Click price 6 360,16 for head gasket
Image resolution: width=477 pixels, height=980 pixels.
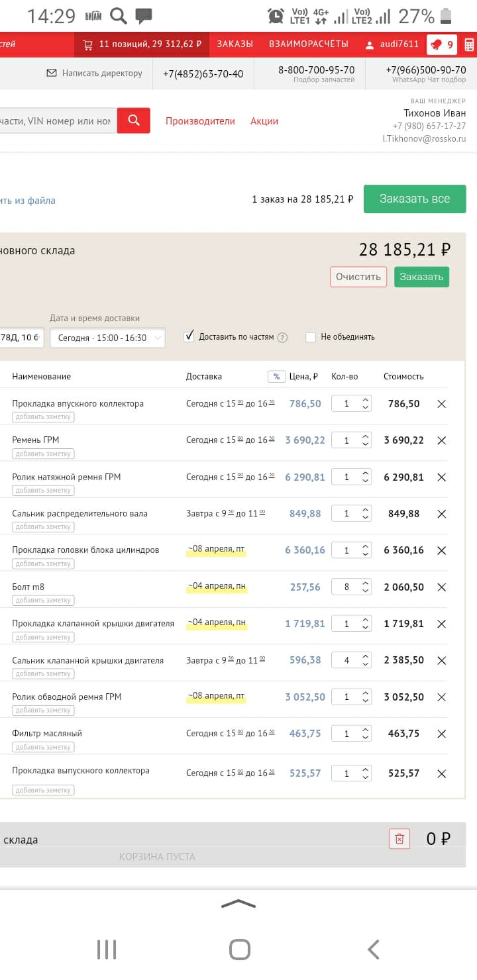[305, 550]
